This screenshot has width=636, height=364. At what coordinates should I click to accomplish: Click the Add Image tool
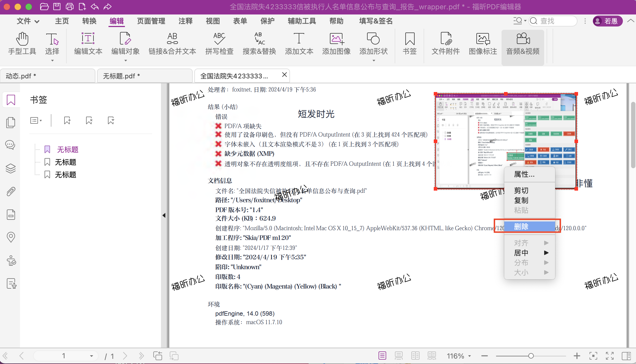[x=336, y=44]
